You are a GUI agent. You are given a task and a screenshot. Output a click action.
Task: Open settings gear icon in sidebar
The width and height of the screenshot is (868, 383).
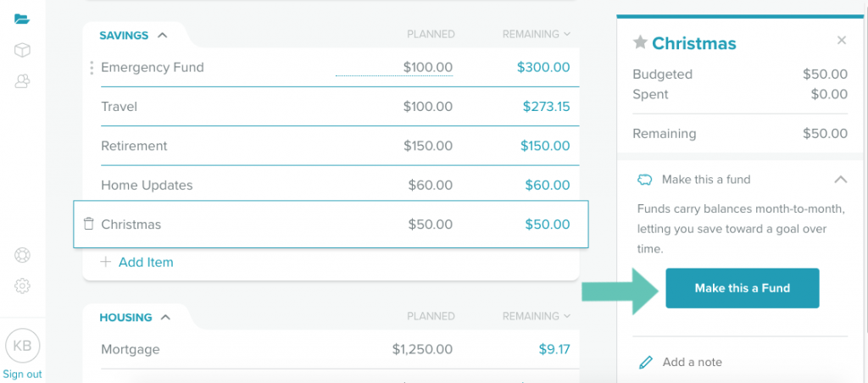pyautogui.click(x=22, y=286)
